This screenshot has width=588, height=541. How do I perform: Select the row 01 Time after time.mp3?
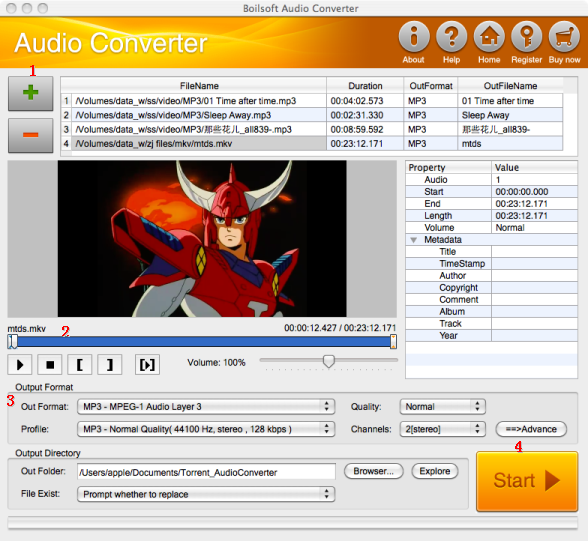point(312,101)
